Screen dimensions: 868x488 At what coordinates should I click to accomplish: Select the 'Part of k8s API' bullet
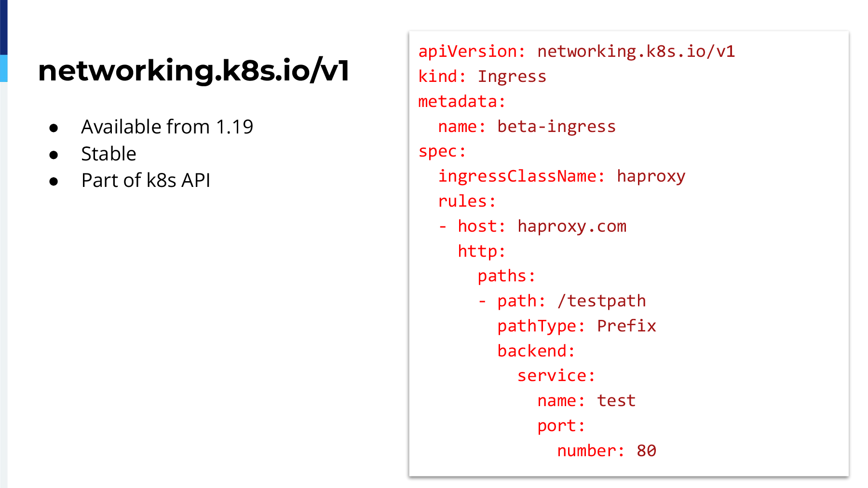click(x=146, y=180)
